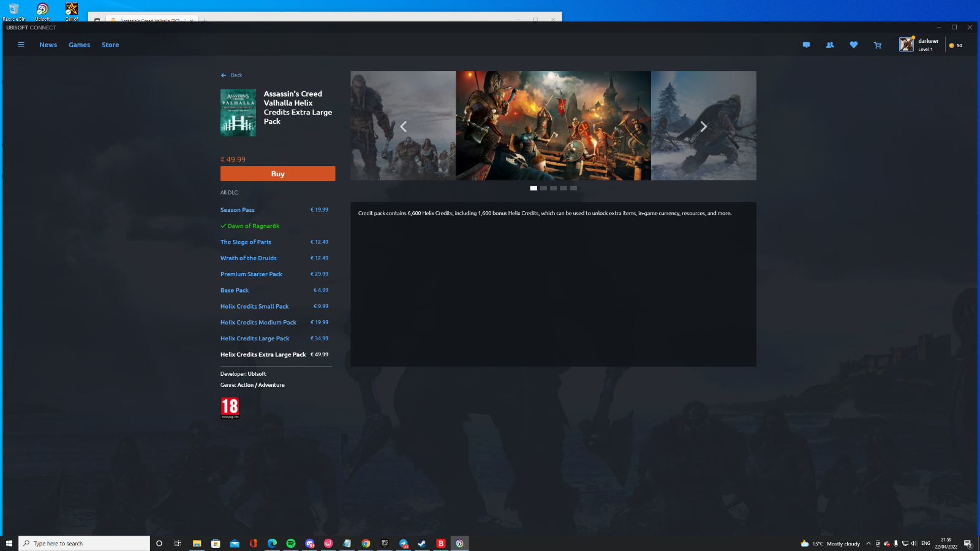Open the Store tab
980x551 pixels.
(110, 45)
